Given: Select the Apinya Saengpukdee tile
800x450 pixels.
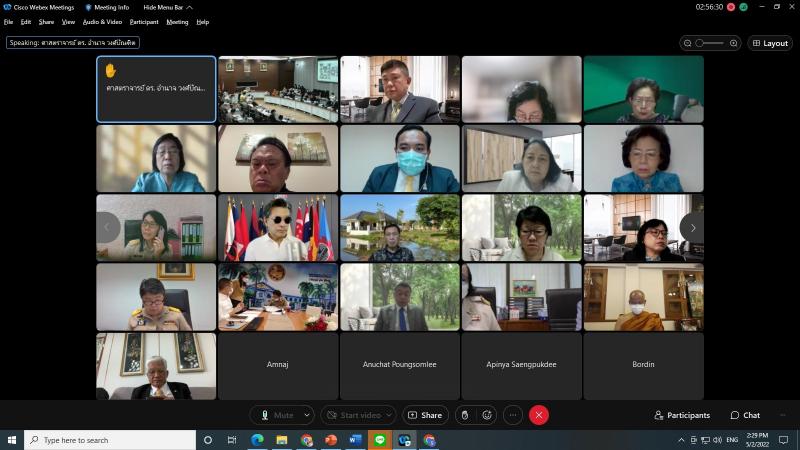Looking at the screenshot, I should [x=521, y=366].
